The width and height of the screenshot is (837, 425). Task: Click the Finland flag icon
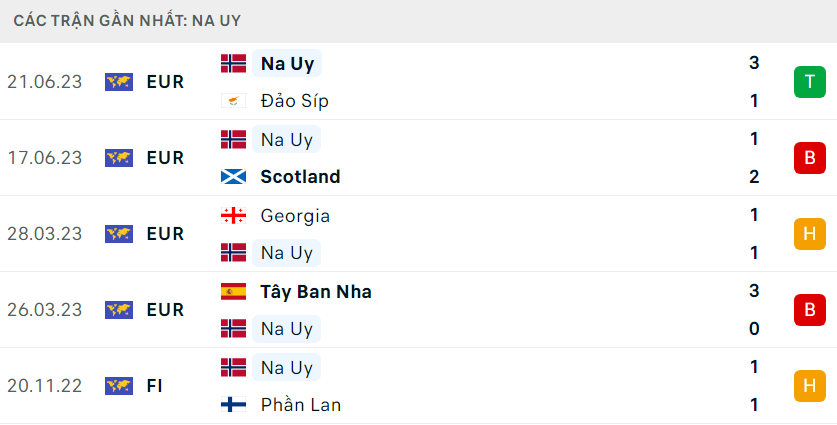click(233, 404)
